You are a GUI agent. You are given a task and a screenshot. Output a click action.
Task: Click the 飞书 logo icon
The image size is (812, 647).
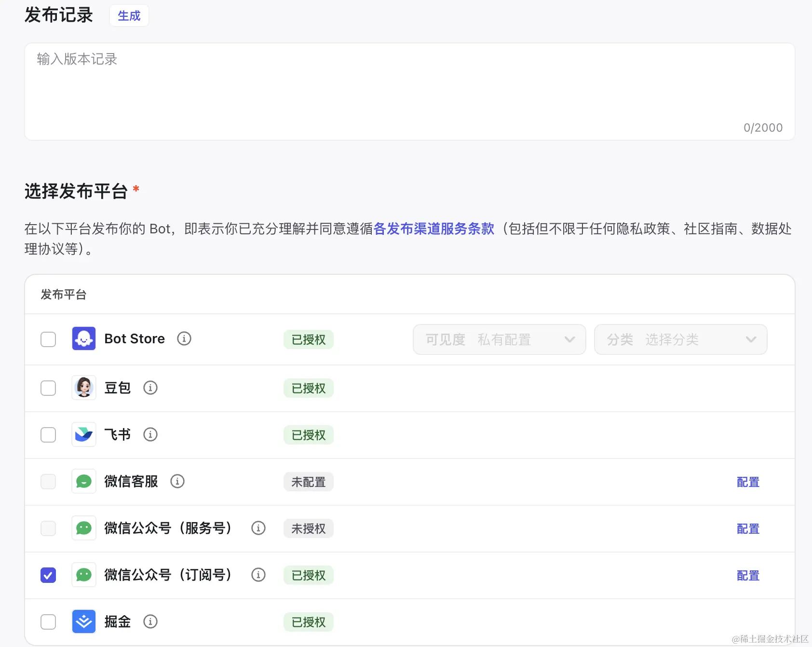click(84, 434)
